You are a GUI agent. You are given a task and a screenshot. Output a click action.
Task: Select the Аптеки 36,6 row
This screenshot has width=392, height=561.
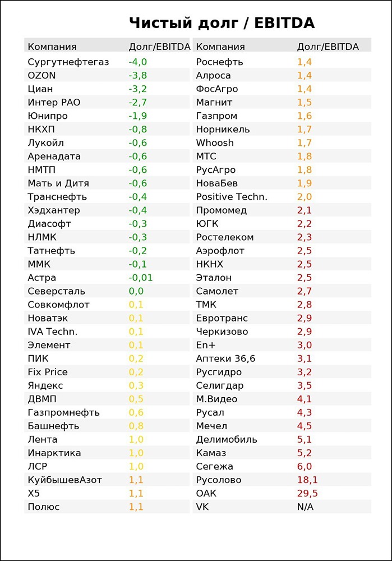(225, 358)
